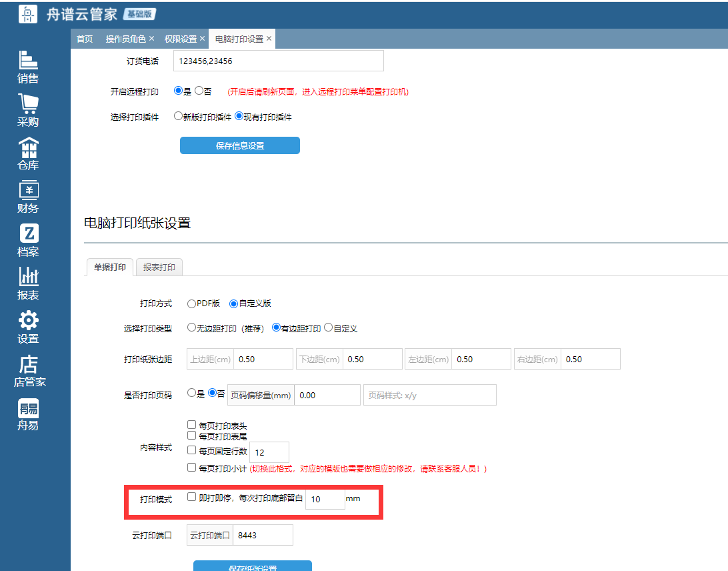Check the 每页打印小计 option
This screenshot has width=728, height=571.
[x=192, y=468]
